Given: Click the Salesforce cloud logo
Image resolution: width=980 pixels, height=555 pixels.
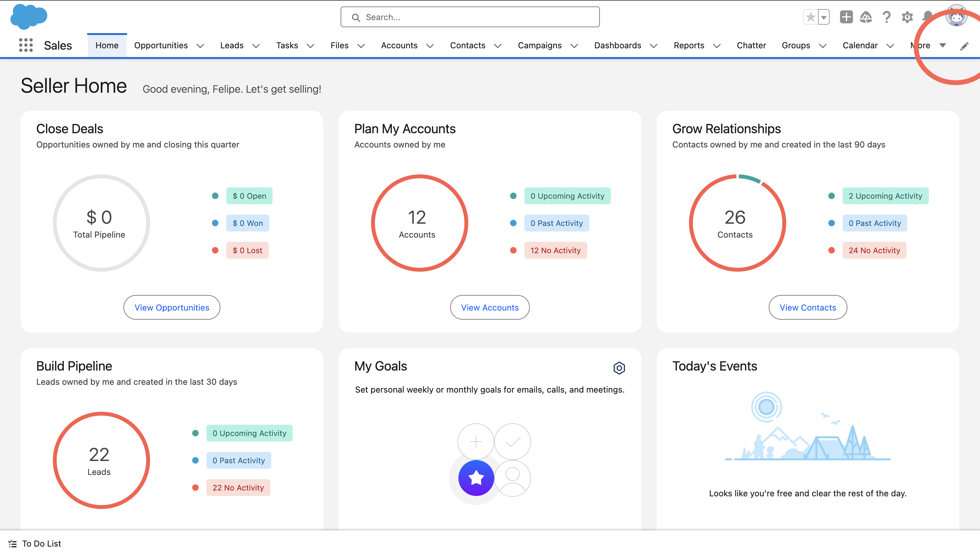Looking at the screenshot, I should pos(29,17).
